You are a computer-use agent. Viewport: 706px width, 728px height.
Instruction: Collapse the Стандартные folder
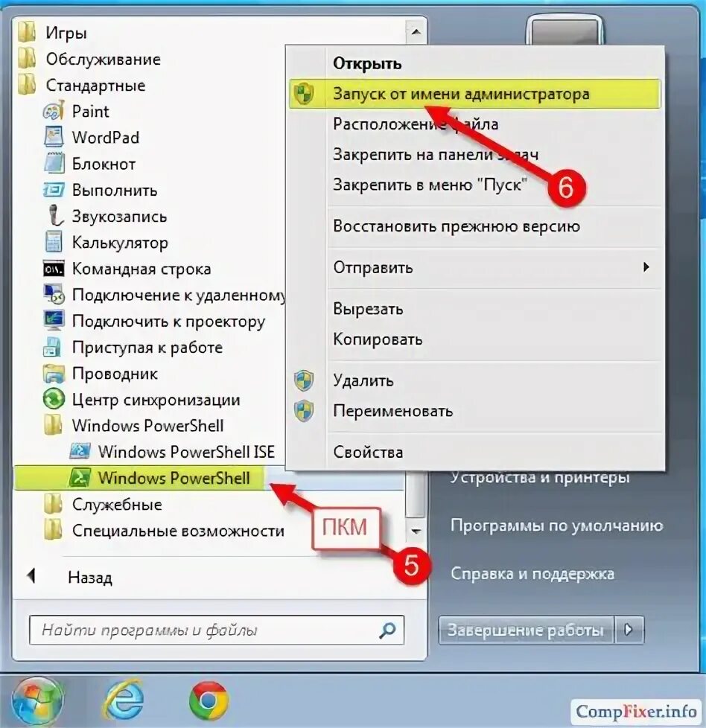pyautogui.click(x=82, y=85)
